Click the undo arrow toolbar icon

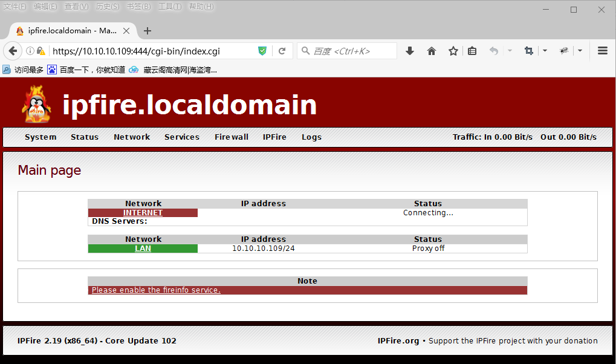(x=494, y=51)
